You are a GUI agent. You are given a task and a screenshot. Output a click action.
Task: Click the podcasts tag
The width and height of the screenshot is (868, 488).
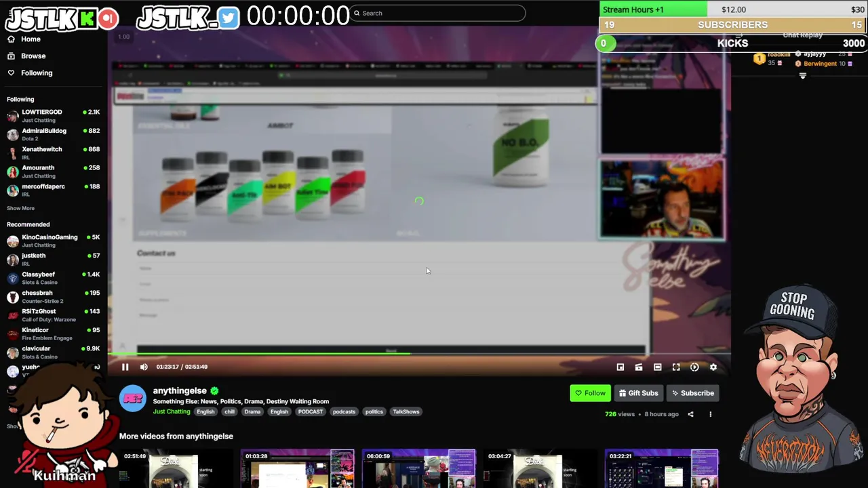(x=344, y=411)
